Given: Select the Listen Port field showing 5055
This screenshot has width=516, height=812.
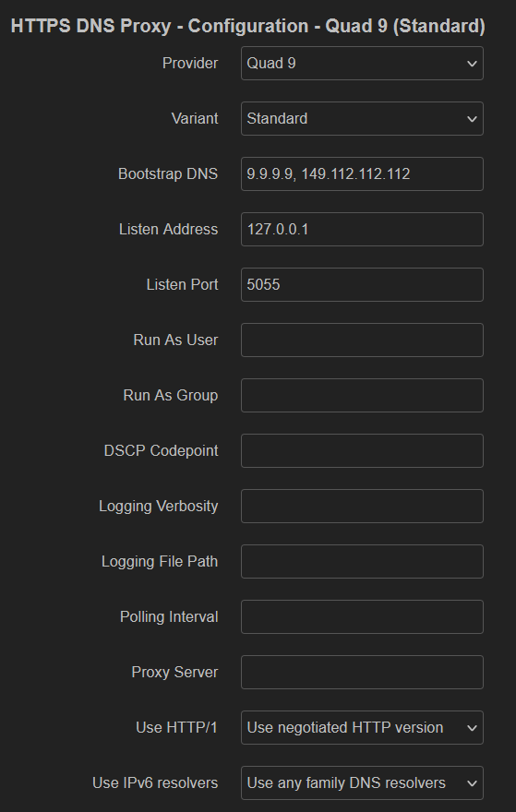Looking at the screenshot, I should tap(362, 285).
